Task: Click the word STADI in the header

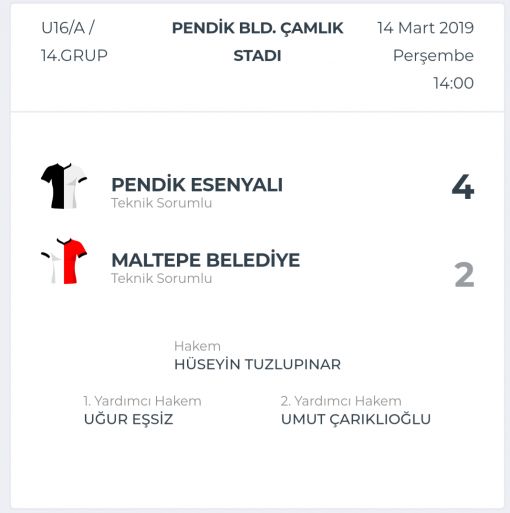Action: (257, 56)
